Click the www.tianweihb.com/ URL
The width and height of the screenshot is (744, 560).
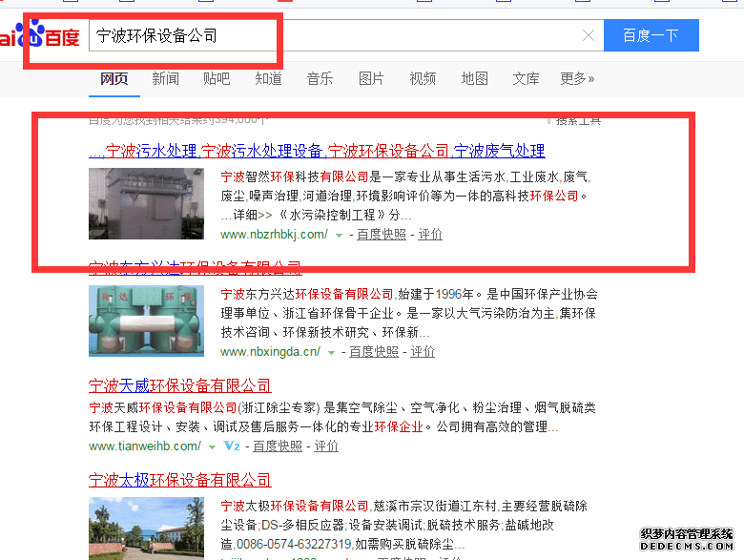coord(145,446)
